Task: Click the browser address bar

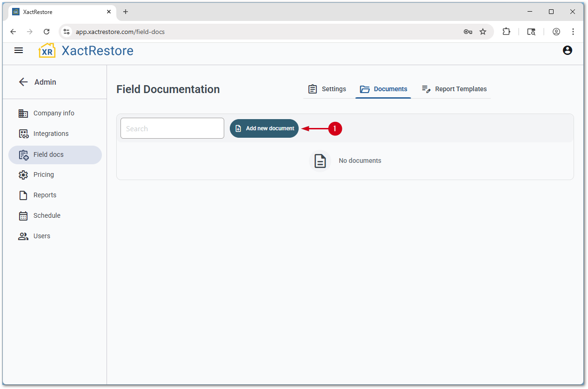Action: (x=186, y=32)
